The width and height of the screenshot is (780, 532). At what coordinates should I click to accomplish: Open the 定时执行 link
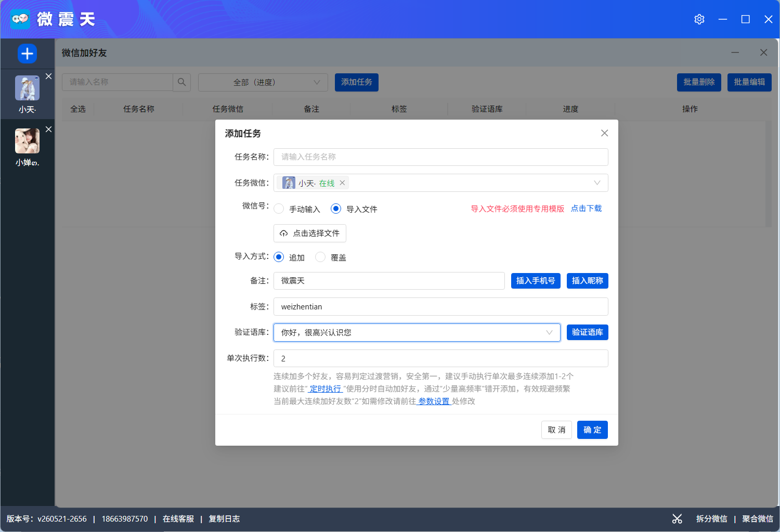coord(326,388)
